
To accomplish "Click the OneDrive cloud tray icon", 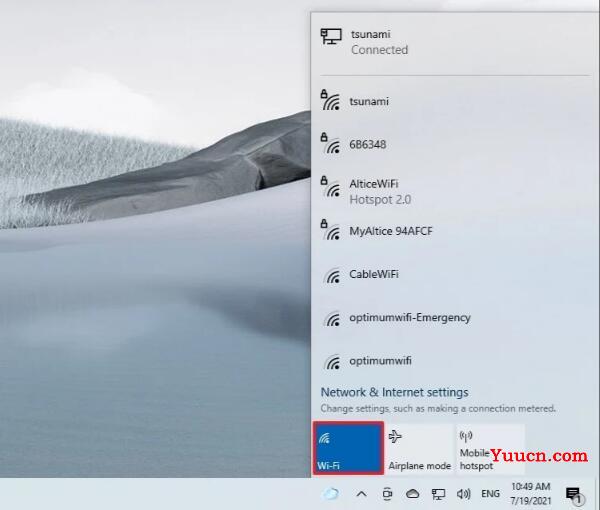I will click(412, 494).
